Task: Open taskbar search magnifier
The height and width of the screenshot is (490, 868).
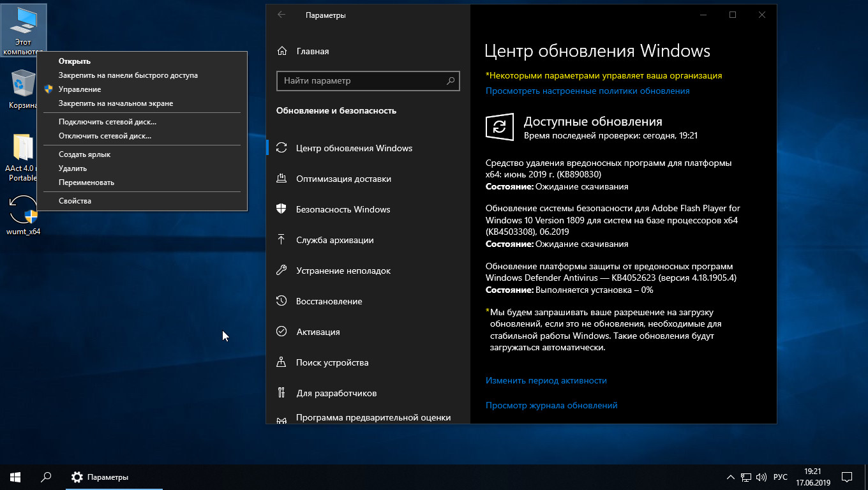Action: [x=45, y=477]
